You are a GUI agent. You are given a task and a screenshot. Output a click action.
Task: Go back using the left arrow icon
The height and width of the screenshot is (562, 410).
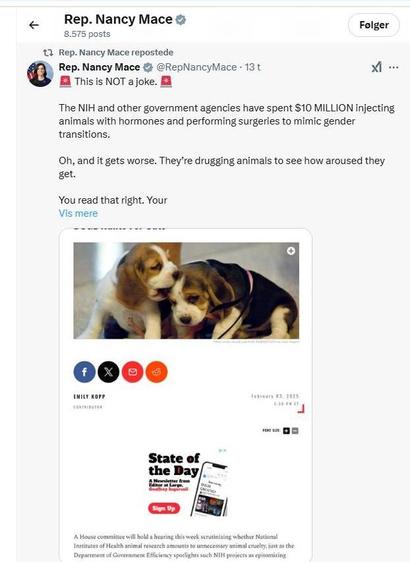pyautogui.click(x=34, y=25)
